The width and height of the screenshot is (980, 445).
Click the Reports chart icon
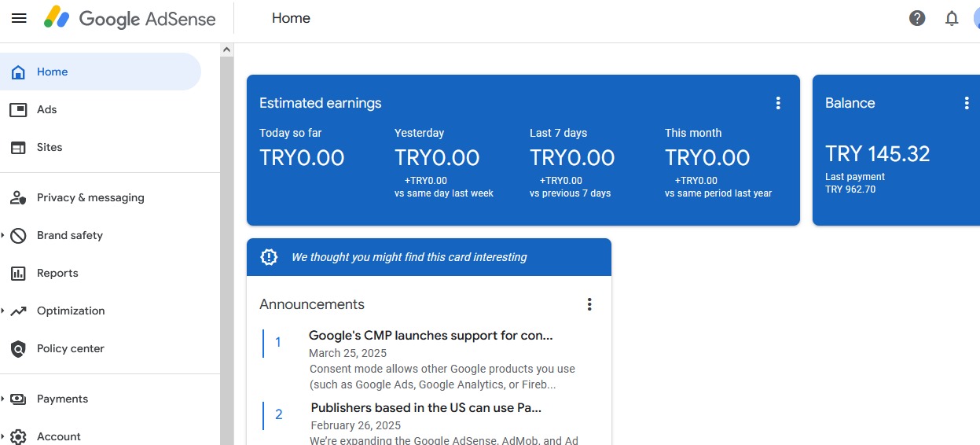click(x=18, y=273)
